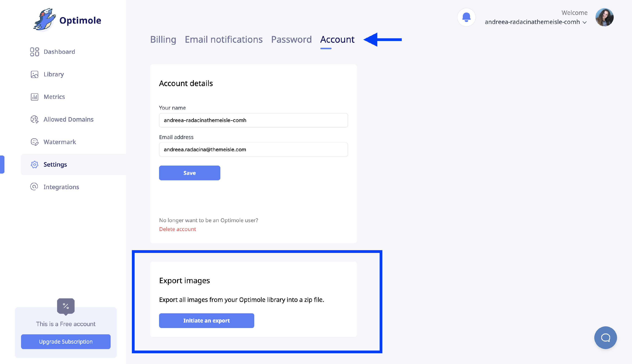
Task: Focus the Your name input field
Action: [x=253, y=120]
